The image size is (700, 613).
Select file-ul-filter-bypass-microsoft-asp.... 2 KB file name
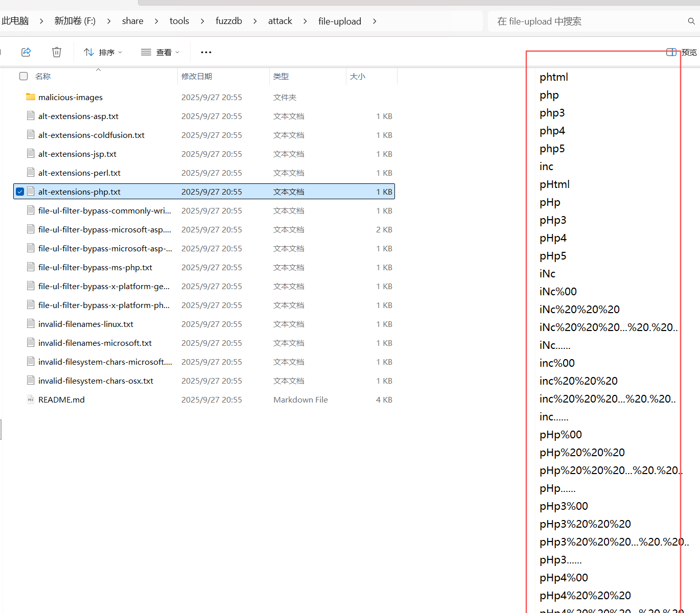105,229
